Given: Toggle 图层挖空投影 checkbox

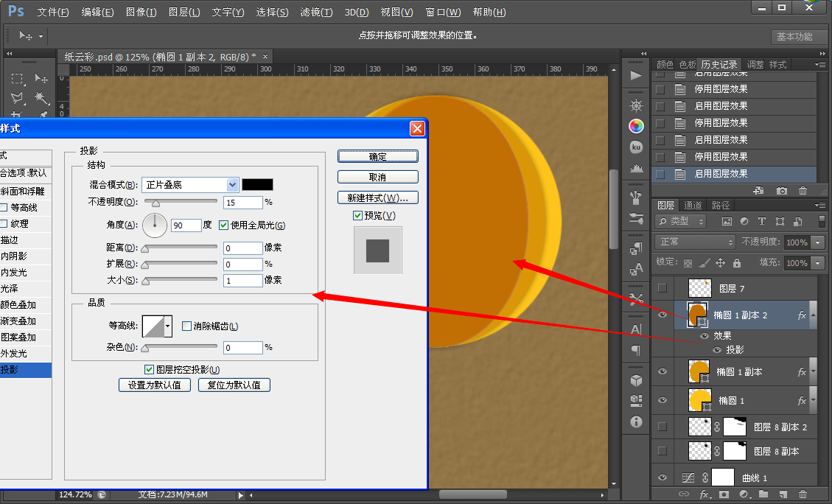Looking at the screenshot, I should (x=149, y=369).
